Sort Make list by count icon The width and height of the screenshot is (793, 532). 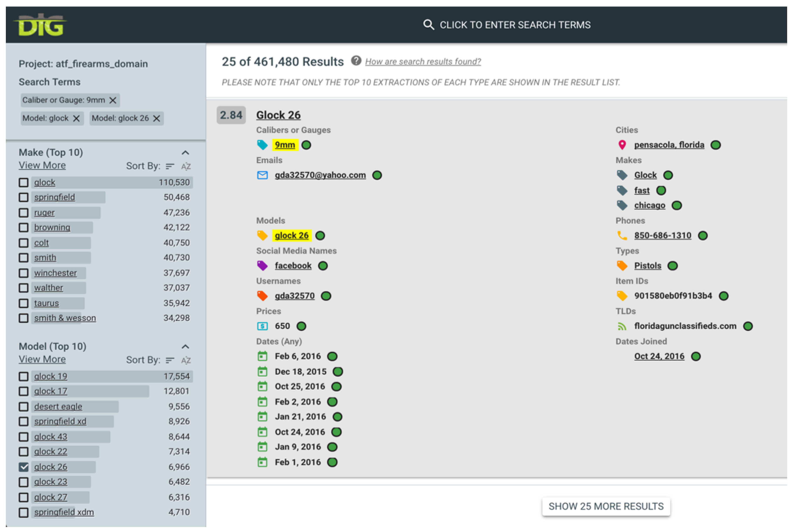pyautogui.click(x=170, y=166)
